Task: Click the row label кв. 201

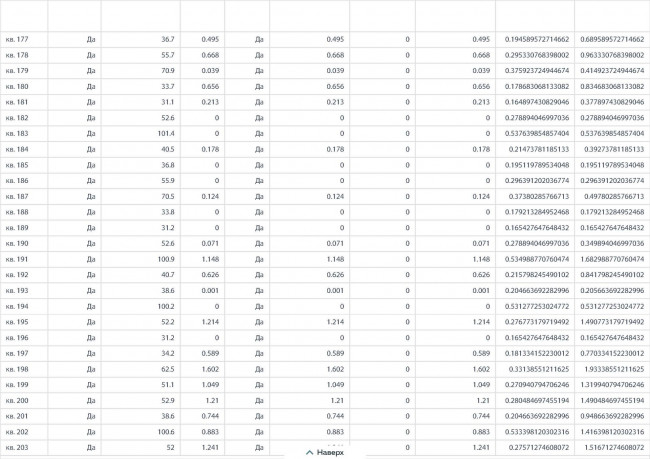Action: point(17,416)
